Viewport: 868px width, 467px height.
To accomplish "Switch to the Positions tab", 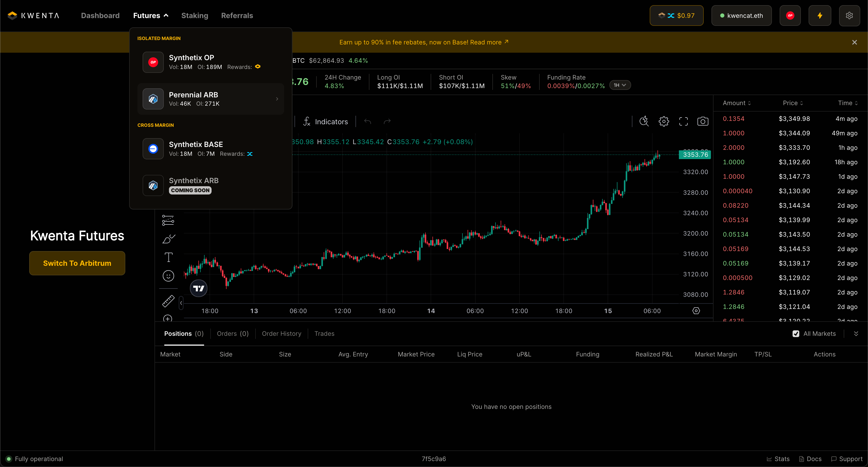I will pyautogui.click(x=184, y=333).
